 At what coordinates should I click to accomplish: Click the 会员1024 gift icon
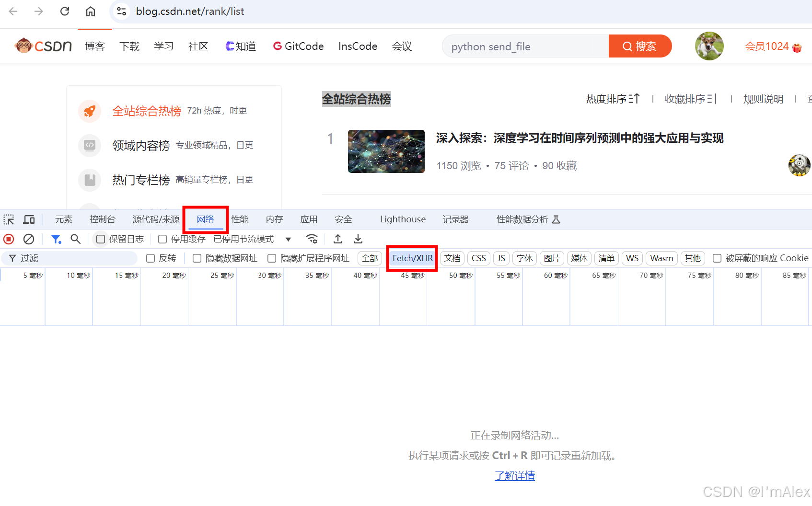point(797,47)
